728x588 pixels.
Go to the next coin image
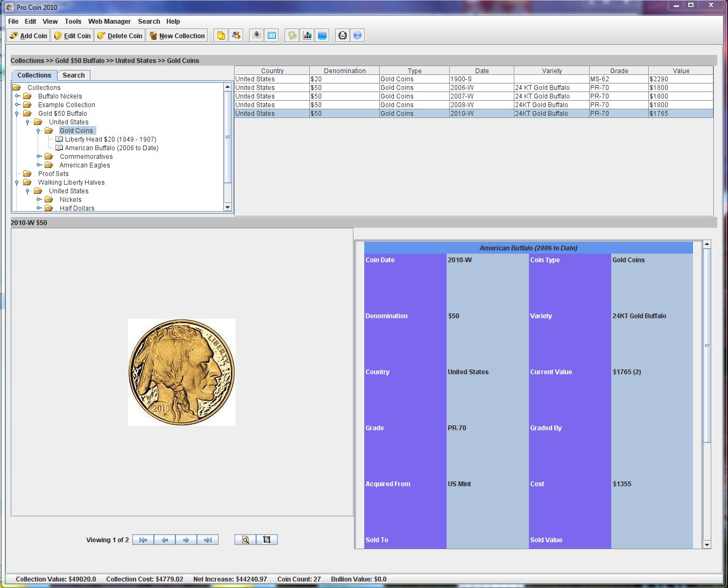[186, 540]
